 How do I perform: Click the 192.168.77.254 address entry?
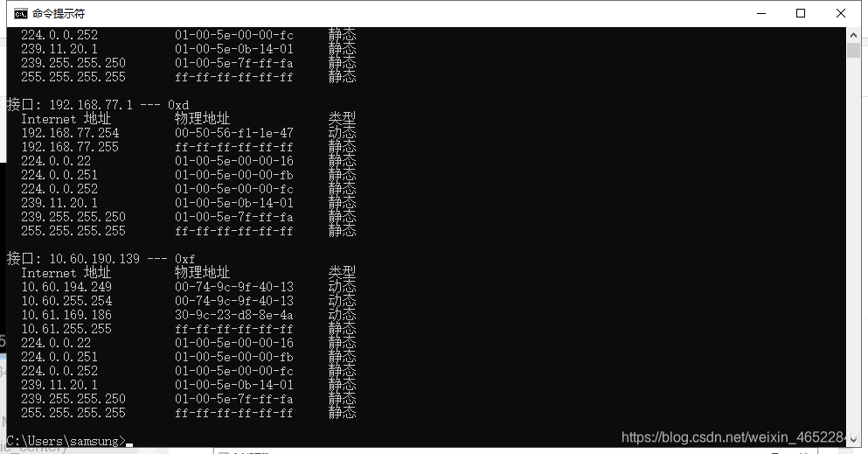[x=70, y=133]
